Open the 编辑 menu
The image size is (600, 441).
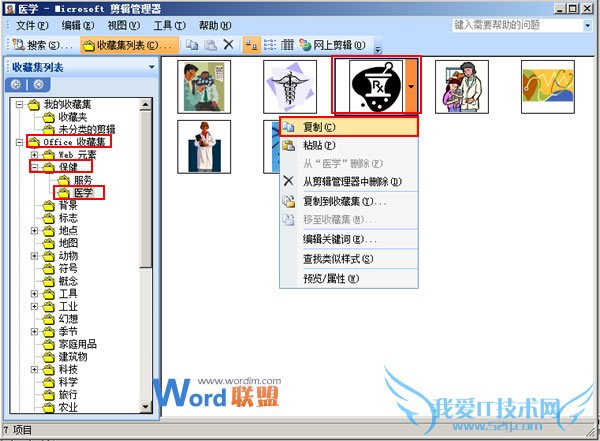[78, 25]
